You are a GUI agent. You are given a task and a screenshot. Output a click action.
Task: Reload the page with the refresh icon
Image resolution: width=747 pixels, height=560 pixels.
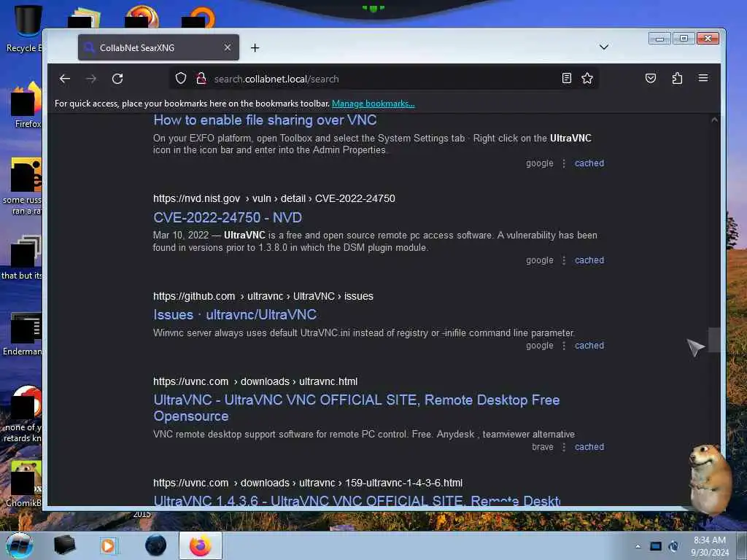(117, 79)
